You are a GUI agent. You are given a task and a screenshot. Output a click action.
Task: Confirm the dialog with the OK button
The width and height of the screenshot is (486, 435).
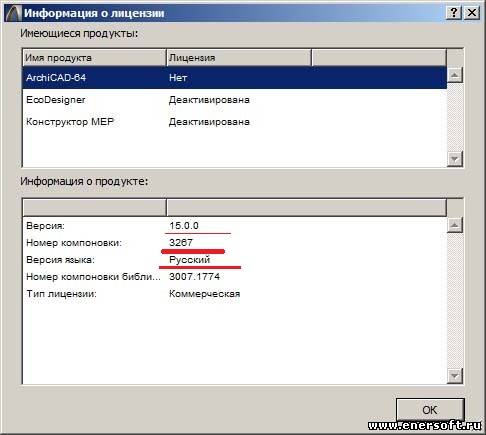coord(430,410)
